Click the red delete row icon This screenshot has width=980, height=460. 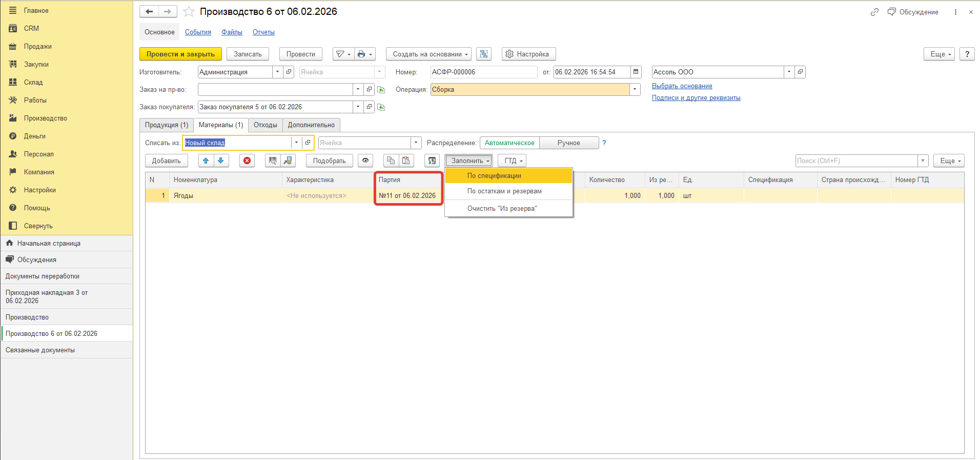coord(247,161)
